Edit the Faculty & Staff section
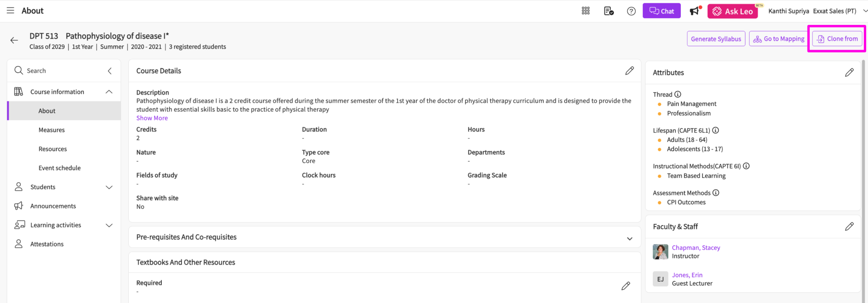The image size is (868, 303). tap(849, 227)
